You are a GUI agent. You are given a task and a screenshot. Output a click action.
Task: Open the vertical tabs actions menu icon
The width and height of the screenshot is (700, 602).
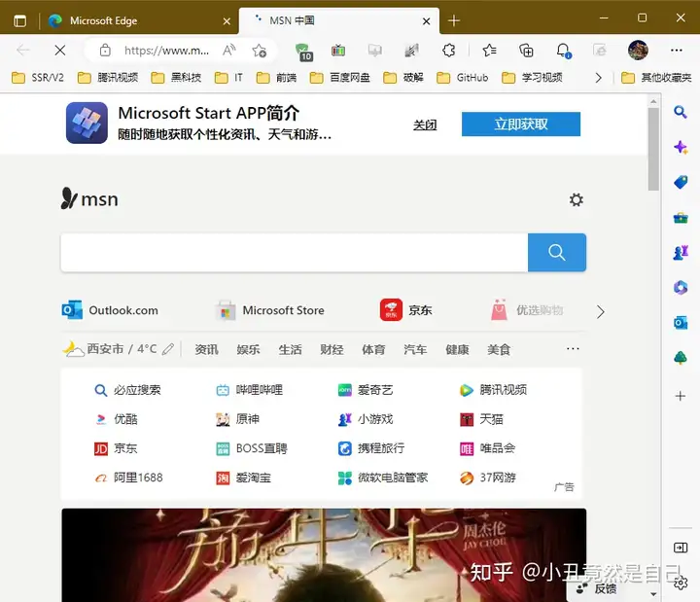pyautogui.click(x=20, y=20)
